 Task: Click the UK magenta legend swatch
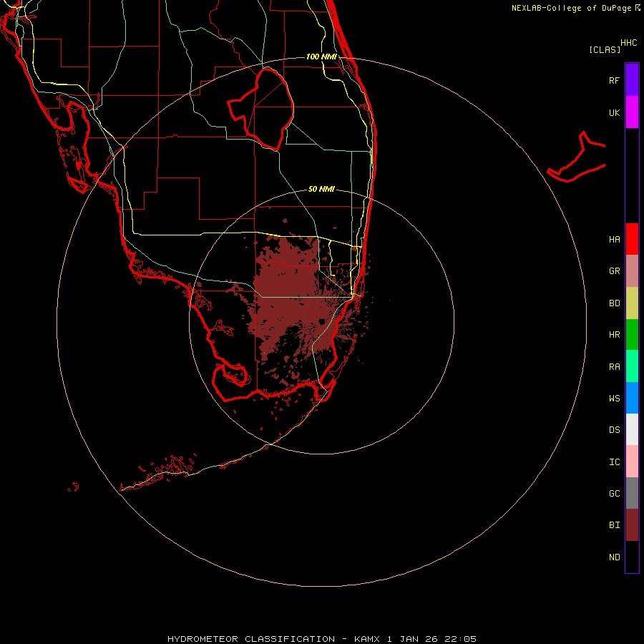632,112
